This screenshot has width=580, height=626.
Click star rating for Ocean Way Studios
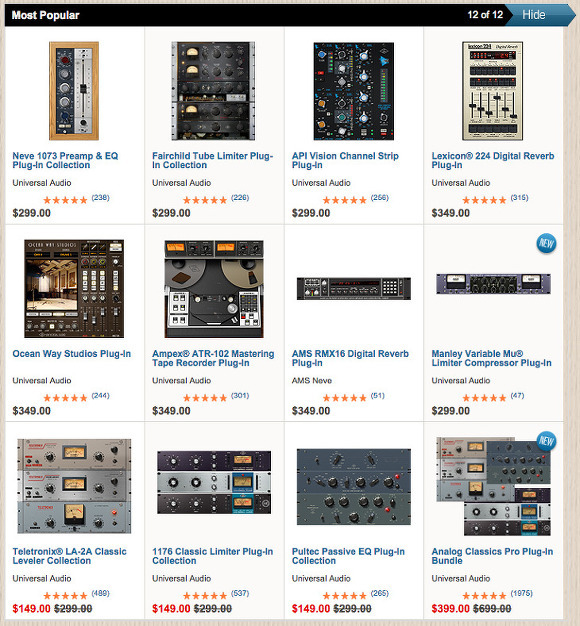click(x=65, y=398)
